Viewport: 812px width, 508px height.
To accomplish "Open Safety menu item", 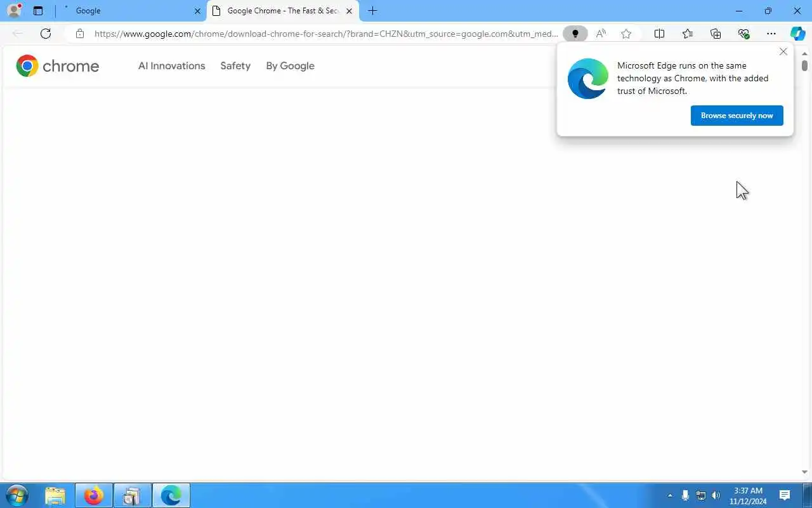I will pos(235,66).
